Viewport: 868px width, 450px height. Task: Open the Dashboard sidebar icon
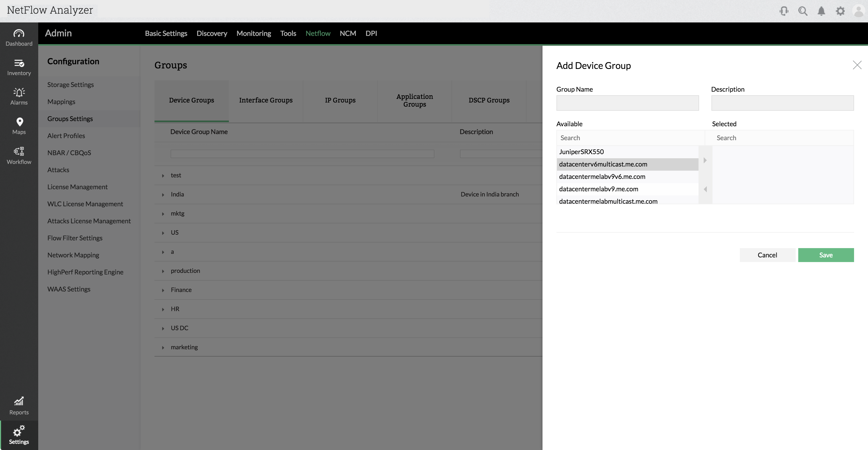pyautogui.click(x=19, y=37)
